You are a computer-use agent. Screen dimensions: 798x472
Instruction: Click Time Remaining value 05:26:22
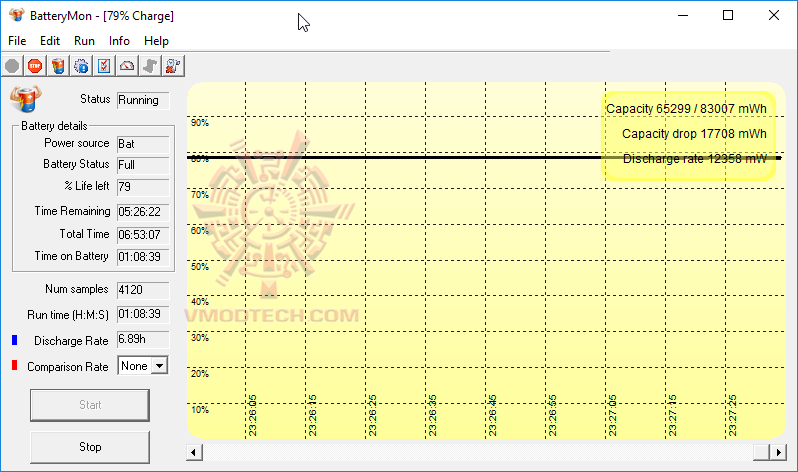(143, 212)
